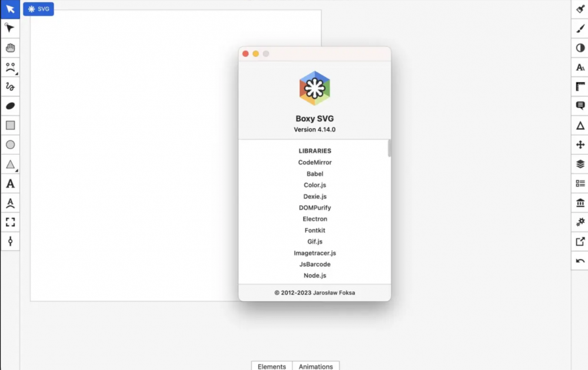Click the Dexie.js library entry

315,196
